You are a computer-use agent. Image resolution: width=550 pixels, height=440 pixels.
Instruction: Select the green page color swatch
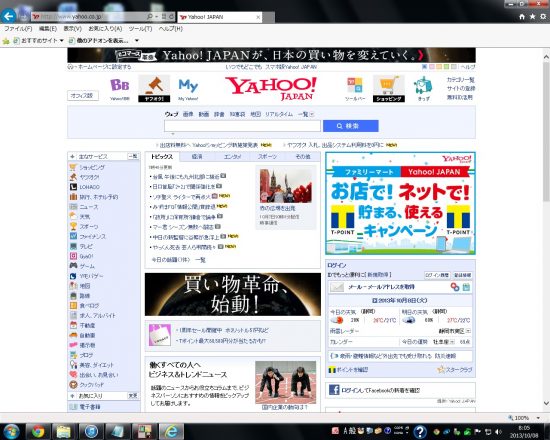[446, 67]
